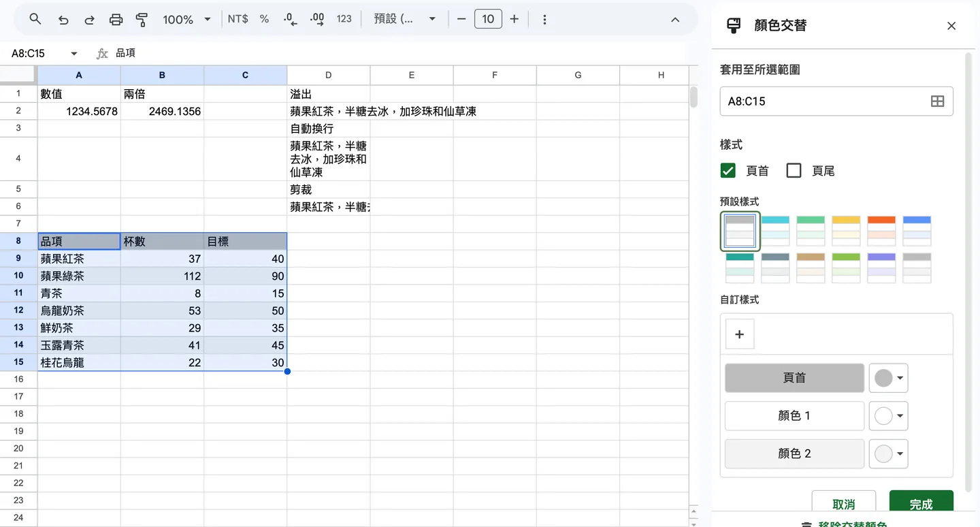Screen dimensions: 980x527
Task: Print the spreadsheet using the printer icon
Action: click(116, 20)
